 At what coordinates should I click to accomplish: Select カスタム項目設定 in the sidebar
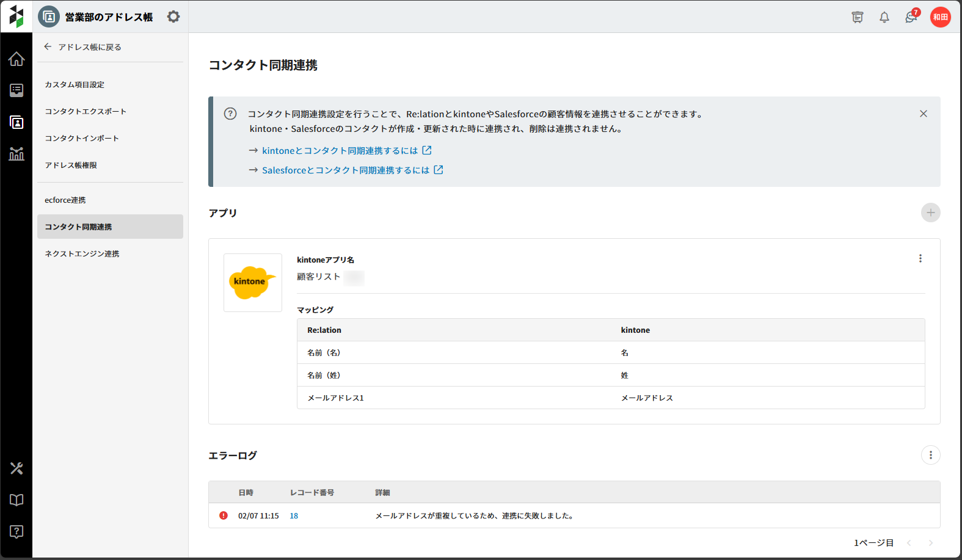tap(75, 85)
